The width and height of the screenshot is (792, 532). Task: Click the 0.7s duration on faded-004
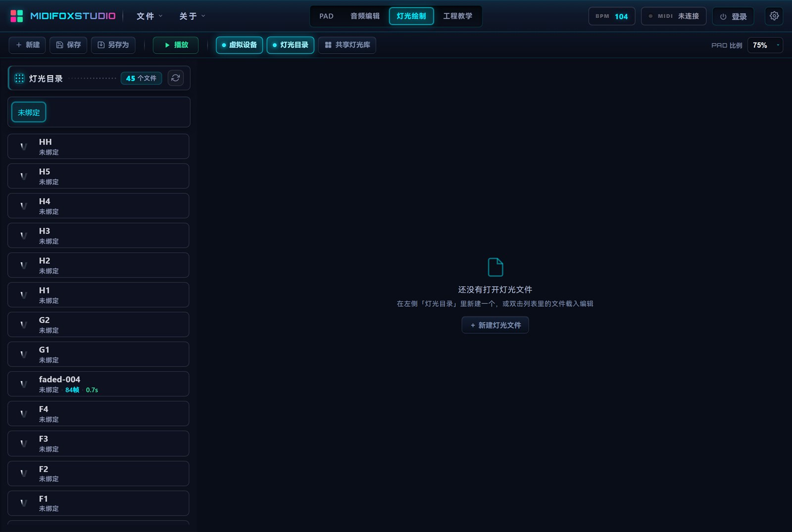click(92, 390)
